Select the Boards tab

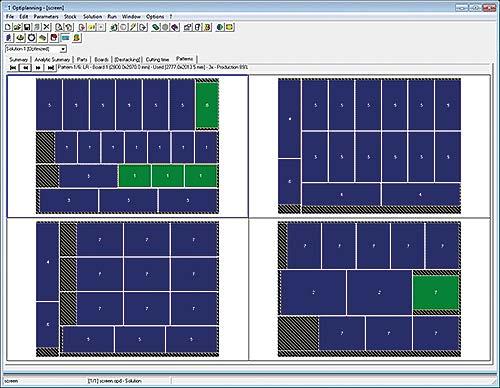[101, 59]
